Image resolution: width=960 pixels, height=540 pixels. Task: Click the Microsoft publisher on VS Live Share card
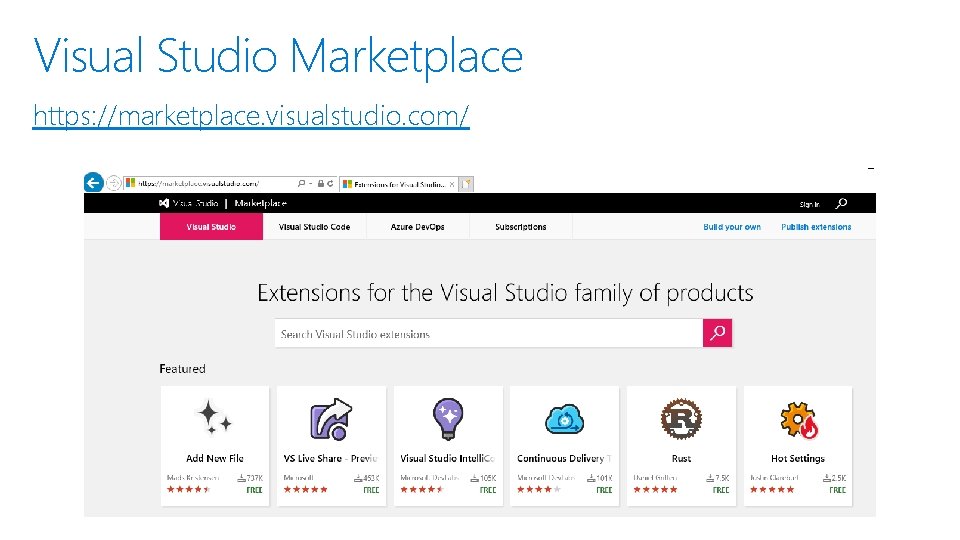(299, 478)
